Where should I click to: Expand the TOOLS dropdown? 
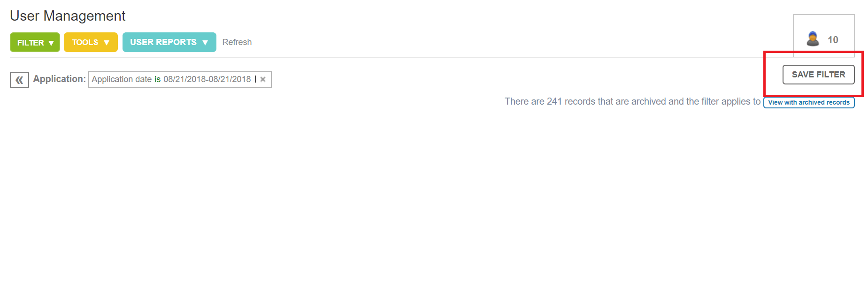click(x=90, y=42)
